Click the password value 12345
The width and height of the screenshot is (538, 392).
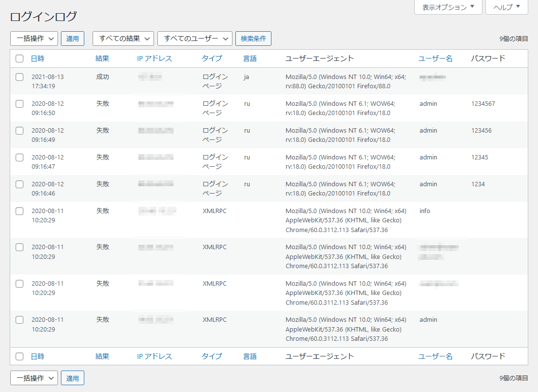(480, 157)
